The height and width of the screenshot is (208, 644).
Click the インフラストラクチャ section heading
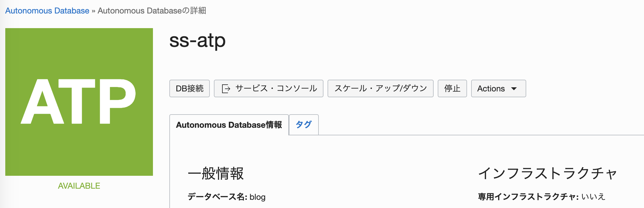pyautogui.click(x=548, y=173)
